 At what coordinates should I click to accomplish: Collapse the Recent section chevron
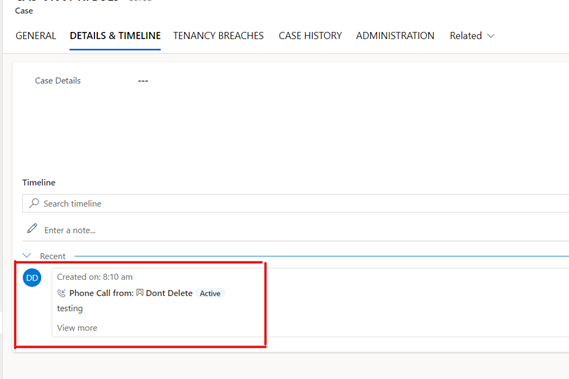pyautogui.click(x=26, y=255)
